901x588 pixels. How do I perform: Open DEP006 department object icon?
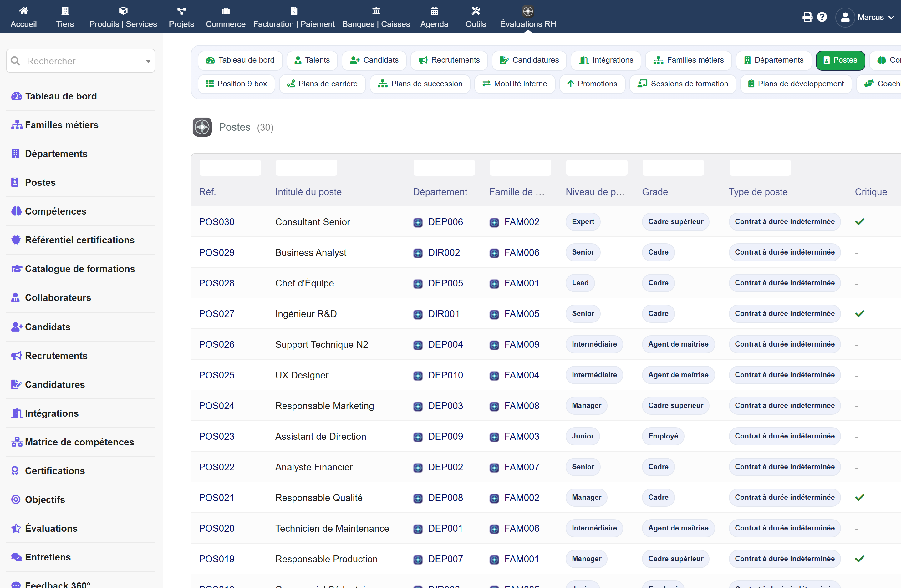418,222
